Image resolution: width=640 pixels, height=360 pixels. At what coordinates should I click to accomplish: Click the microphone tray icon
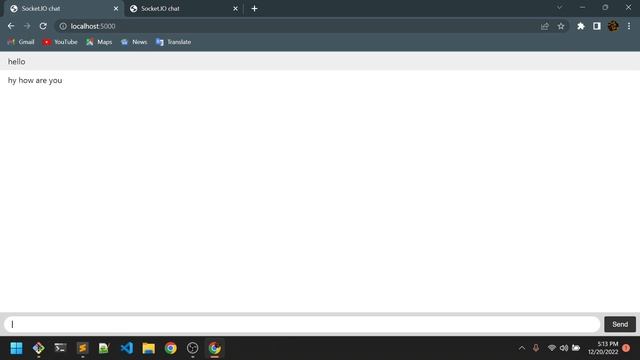pos(536,348)
